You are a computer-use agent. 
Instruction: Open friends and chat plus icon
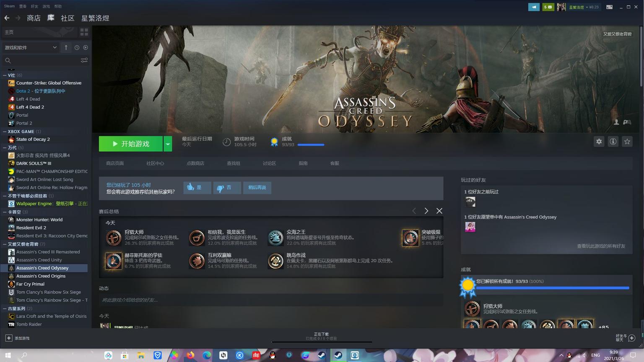pyautogui.click(x=632, y=338)
